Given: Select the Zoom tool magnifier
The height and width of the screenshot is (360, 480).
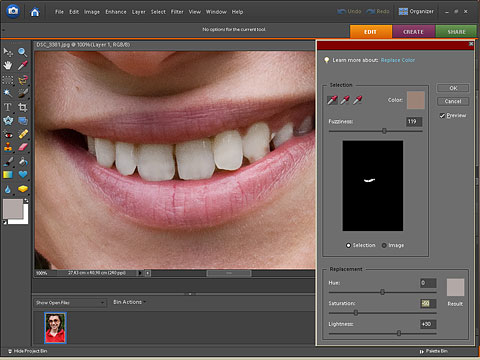Looking at the screenshot, I should (22, 52).
